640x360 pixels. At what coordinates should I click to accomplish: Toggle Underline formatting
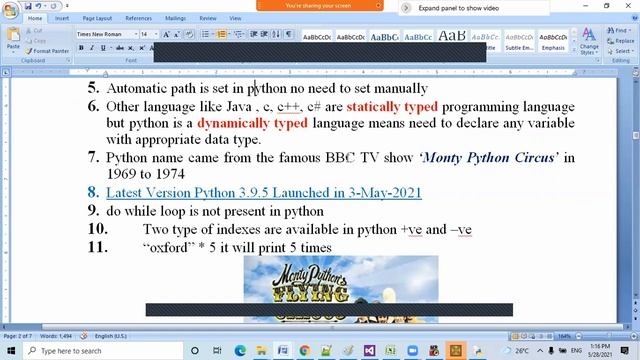[103, 48]
